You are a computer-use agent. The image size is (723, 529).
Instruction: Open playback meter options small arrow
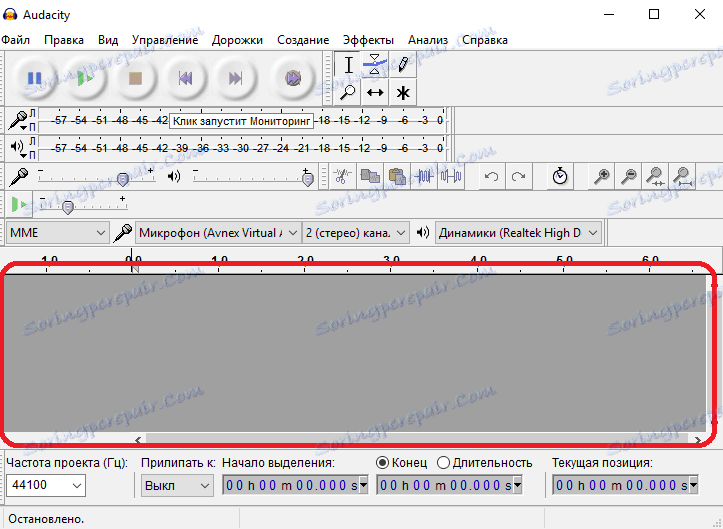click(23, 155)
